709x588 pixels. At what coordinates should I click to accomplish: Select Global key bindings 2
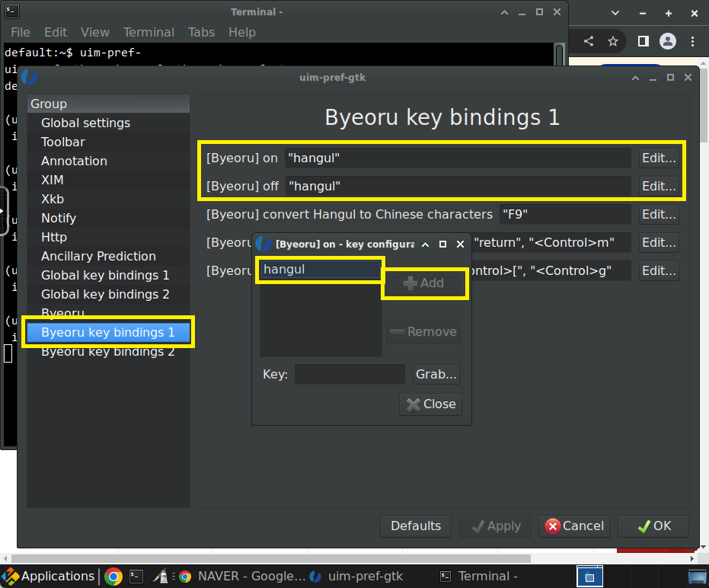(108, 294)
